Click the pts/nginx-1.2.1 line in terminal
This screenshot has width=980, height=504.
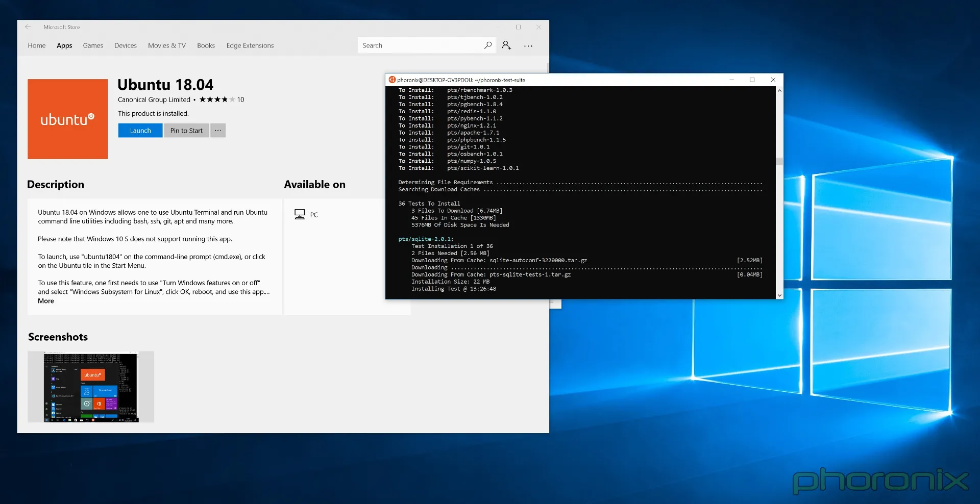[x=472, y=125]
